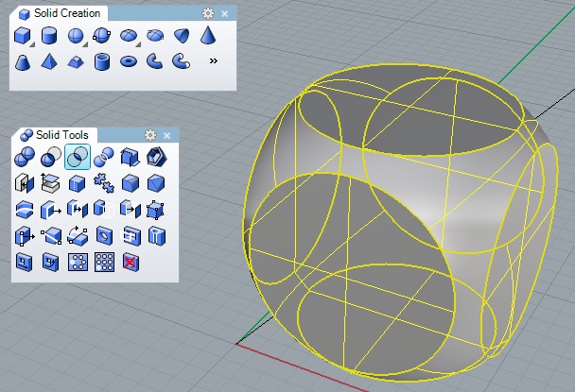Choose the Round Hole tool
575x392 pixels.
tap(104, 236)
